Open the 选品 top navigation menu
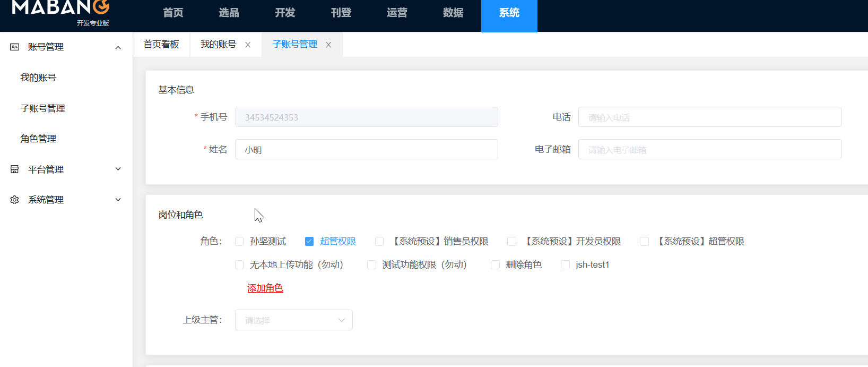The width and height of the screenshot is (868, 367). 229,13
